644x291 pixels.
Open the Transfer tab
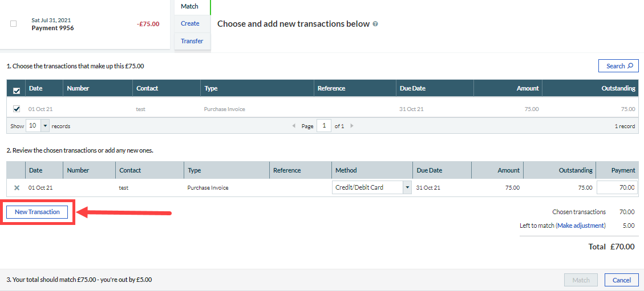pyautogui.click(x=192, y=41)
